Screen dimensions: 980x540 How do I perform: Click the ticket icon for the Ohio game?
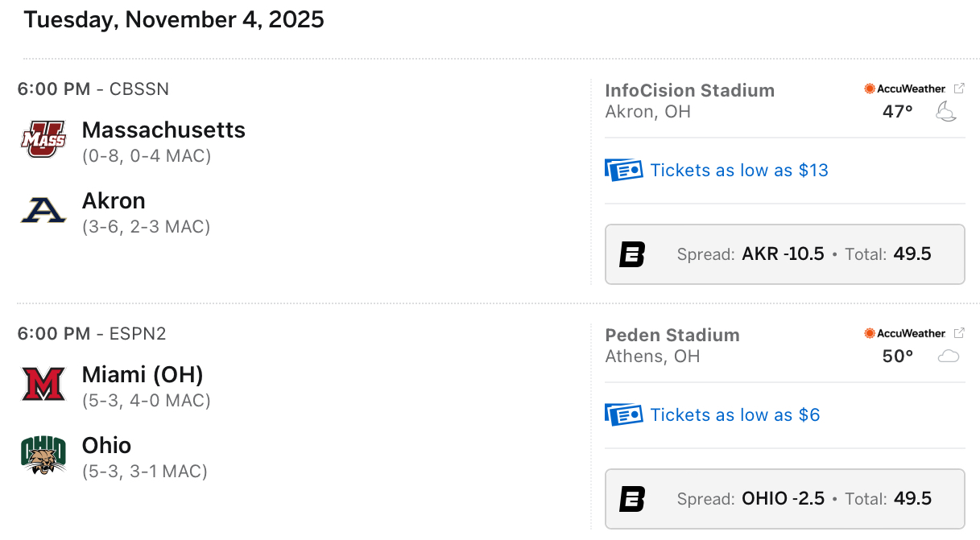pos(623,414)
